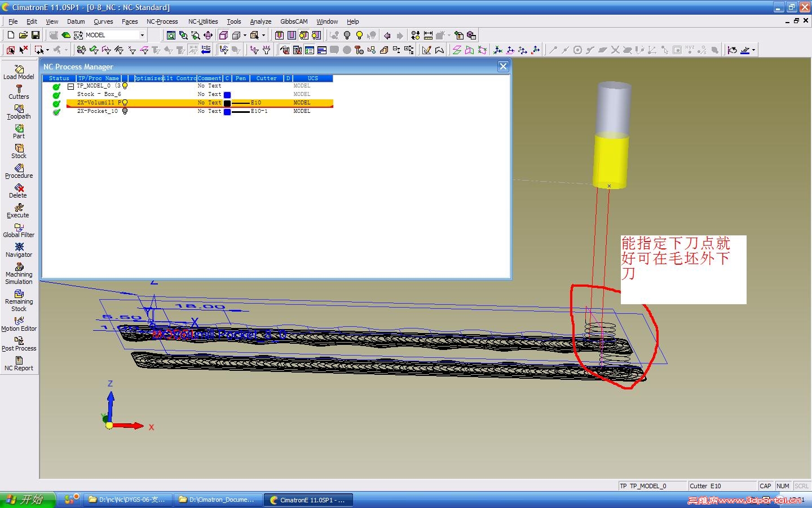Close the NC Process Manager panel
812x508 pixels.
(504, 67)
